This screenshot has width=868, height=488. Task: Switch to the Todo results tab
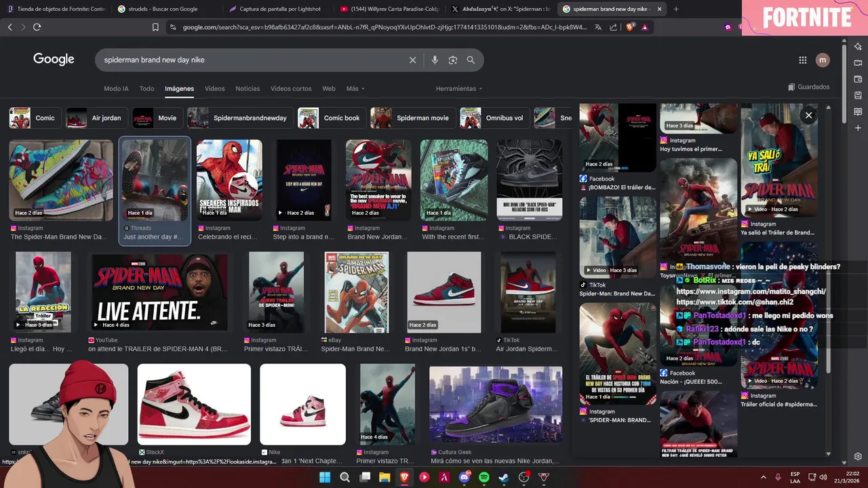[x=146, y=89]
